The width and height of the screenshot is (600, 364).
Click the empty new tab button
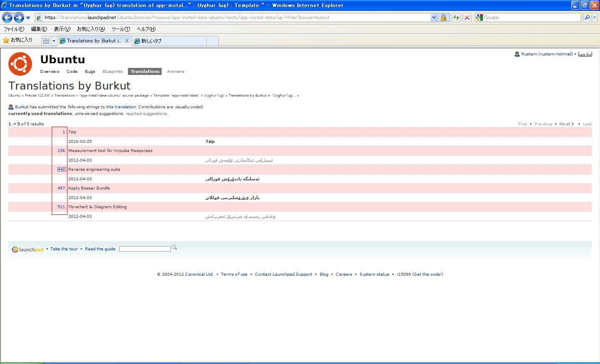coord(212,41)
